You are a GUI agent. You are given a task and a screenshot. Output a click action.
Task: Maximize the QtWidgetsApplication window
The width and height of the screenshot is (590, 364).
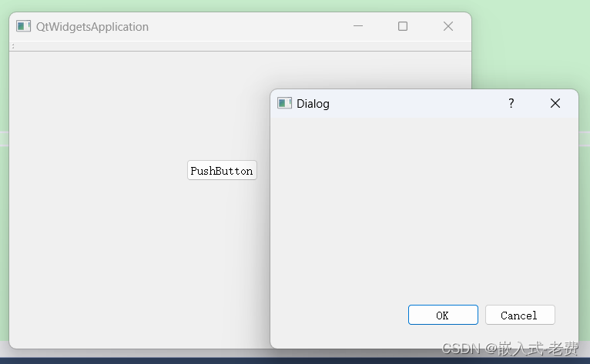[403, 26]
